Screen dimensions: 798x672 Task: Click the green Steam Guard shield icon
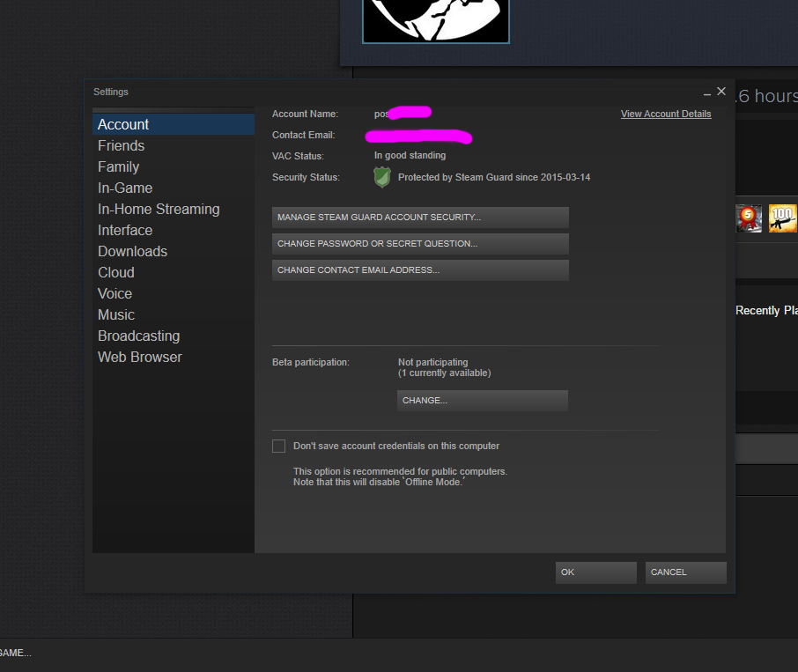coord(382,178)
